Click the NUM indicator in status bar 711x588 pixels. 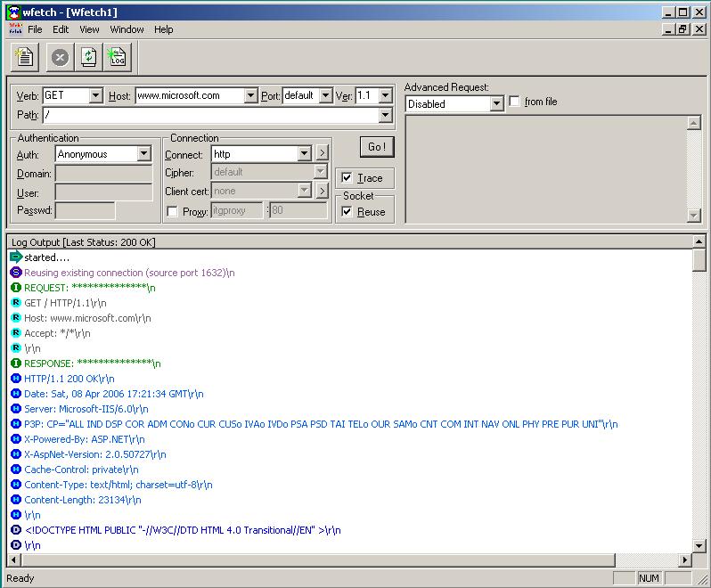pos(649,578)
